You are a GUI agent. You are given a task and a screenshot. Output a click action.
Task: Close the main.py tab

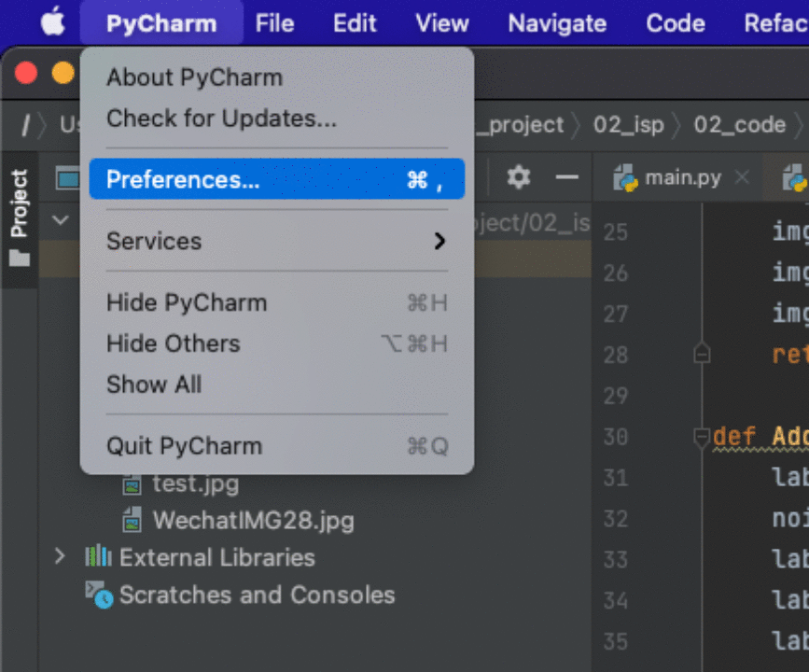(x=743, y=177)
